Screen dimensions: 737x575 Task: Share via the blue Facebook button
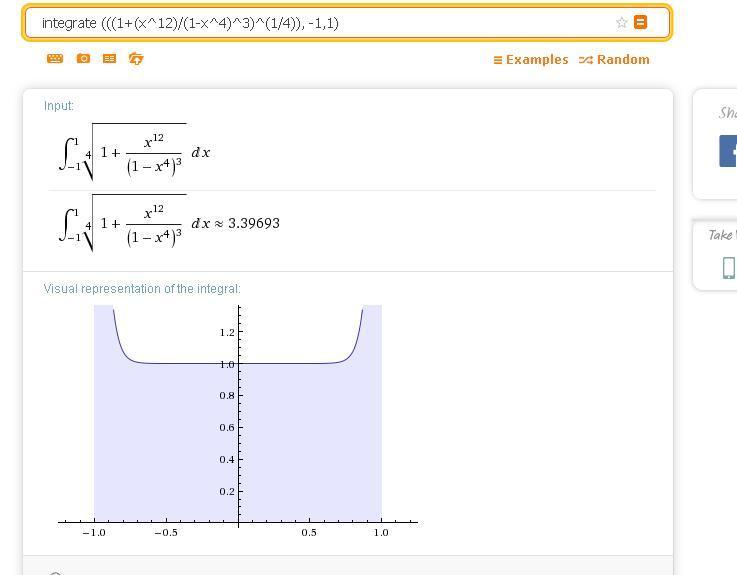728,152
